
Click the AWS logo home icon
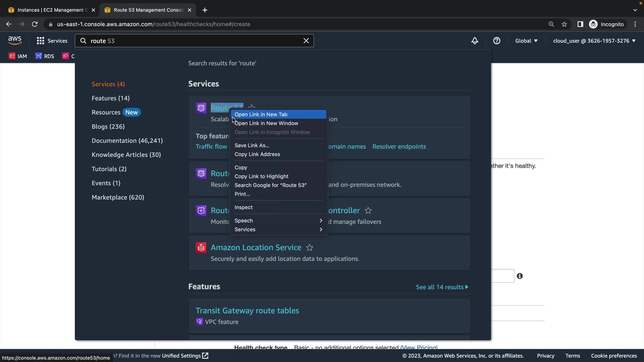pyautogui.click(x=15, y=41)
